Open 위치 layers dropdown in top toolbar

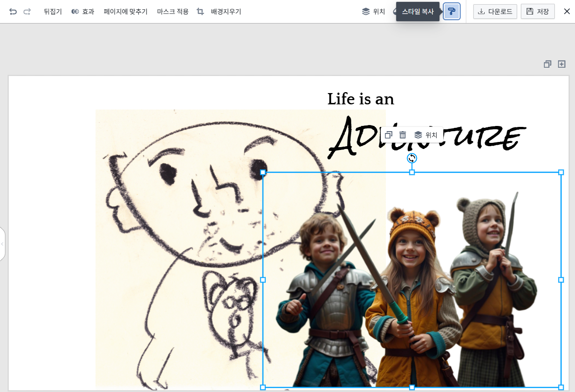[374, 11]
